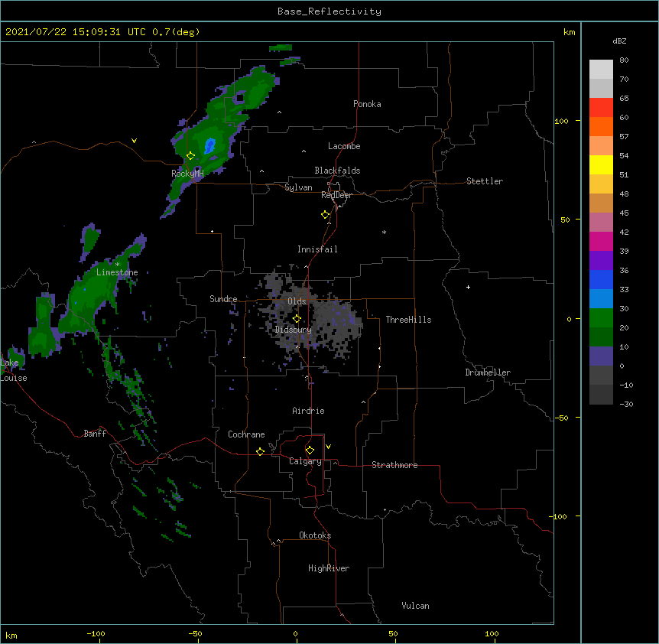
Task: Click the yellow V marker northwest of RockyMH
Action: pos(134,141)
